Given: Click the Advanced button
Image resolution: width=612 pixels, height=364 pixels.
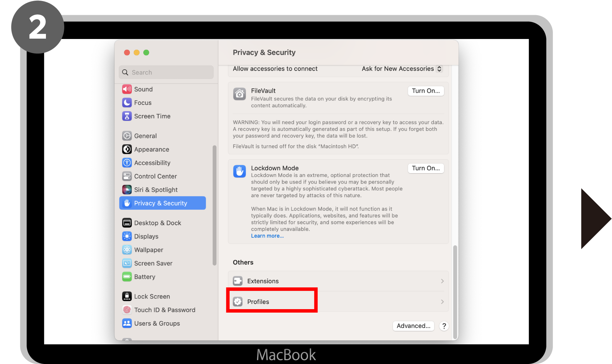Looking at the screenshot, I should [x=413, y=326].
